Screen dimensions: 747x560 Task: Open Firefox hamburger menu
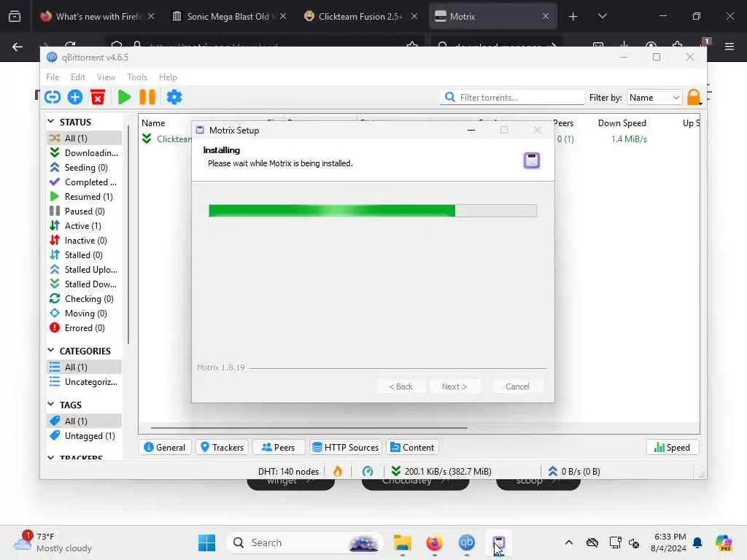coord(729,47)
